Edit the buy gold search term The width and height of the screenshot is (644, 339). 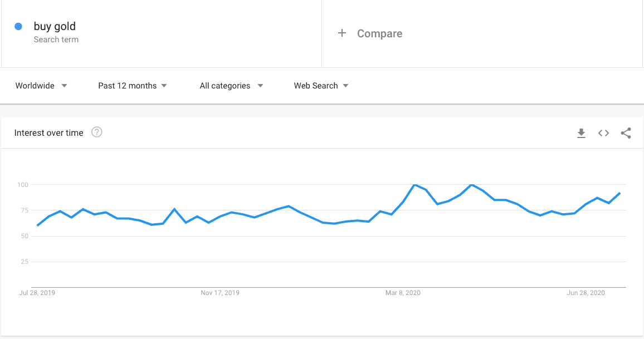(55, 26)
